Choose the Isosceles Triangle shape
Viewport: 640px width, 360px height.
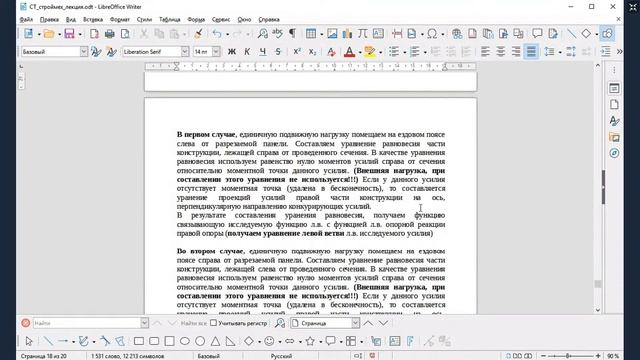pos(215,341)
